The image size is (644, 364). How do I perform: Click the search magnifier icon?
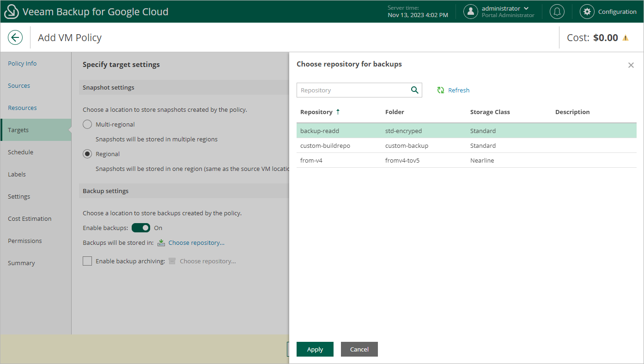click(x=414, y=90)
